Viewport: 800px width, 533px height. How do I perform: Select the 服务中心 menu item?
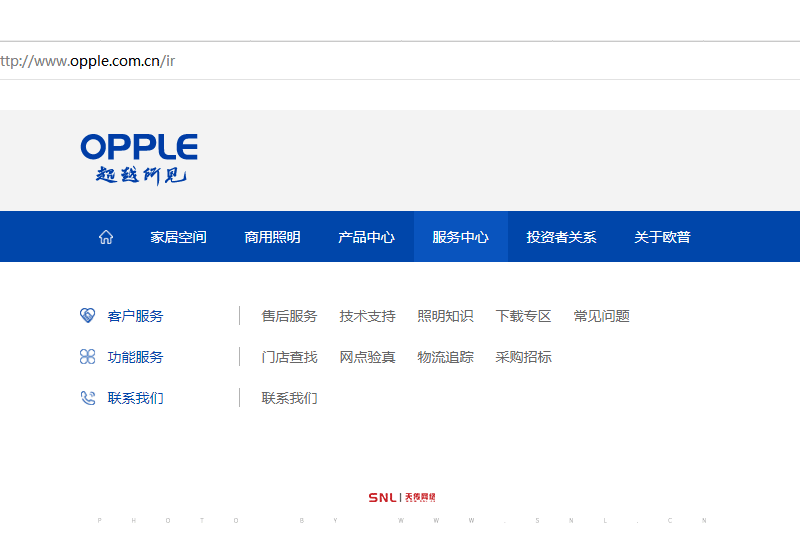point(460,237)
